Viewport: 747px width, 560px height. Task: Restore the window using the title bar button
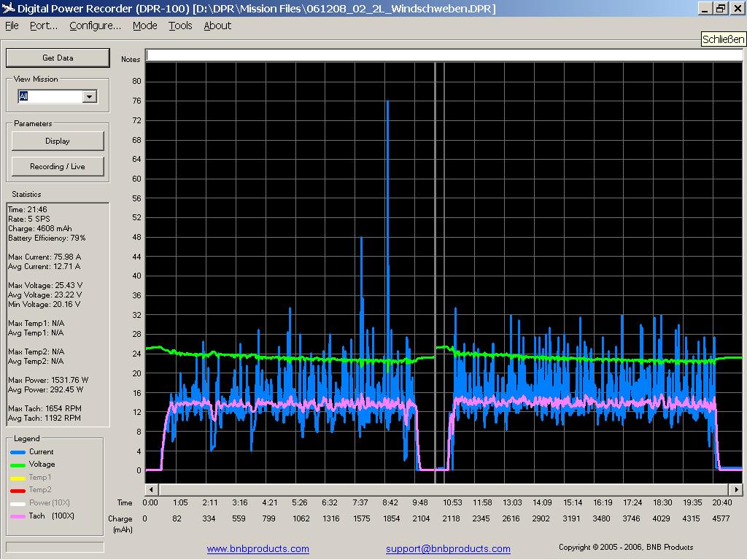pyautogui.click(x=720, y=8)
